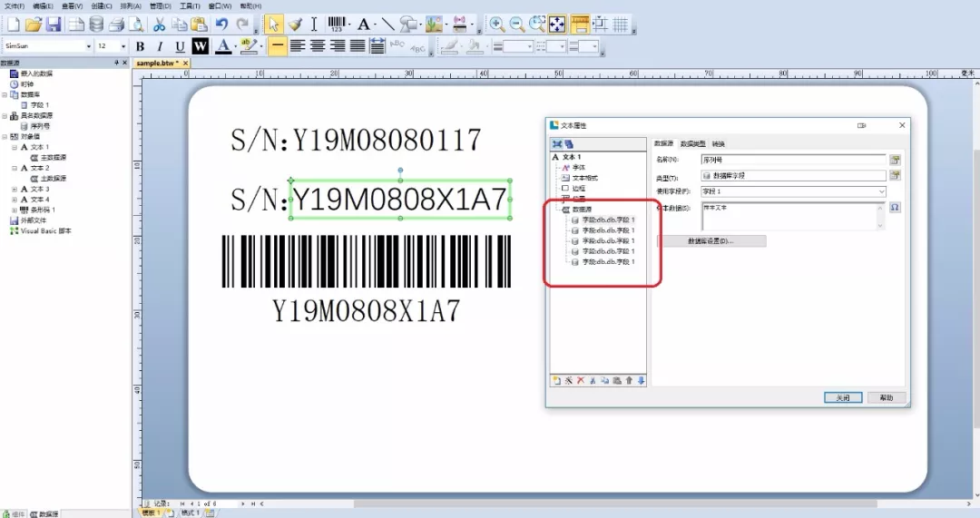Insert symbol using the omega button

[x=895, y=208]
